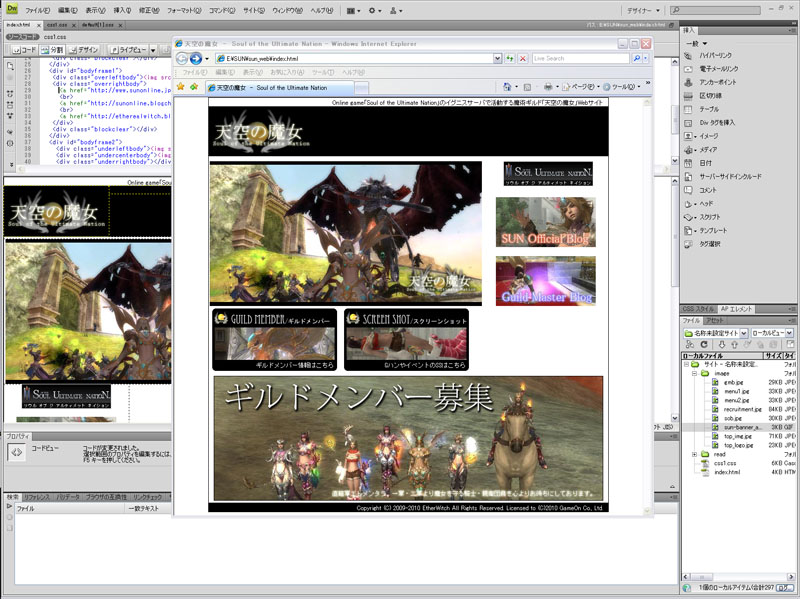Expand the read folder in Files panel
The image size is (800, 599).
tap(695, 454)
